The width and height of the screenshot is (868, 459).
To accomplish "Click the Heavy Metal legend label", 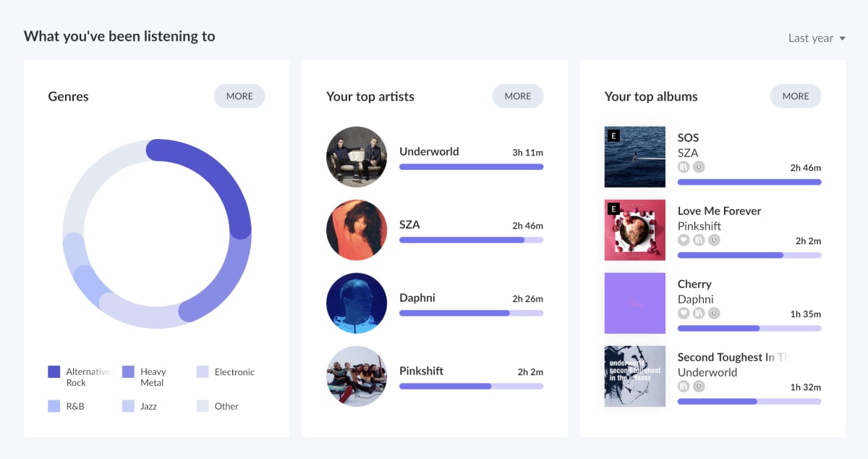I will tap(153, 377).
